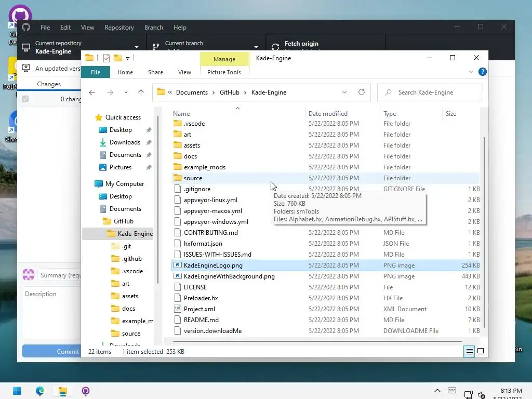
Task: Open the View ribbon tab in Explorer
Action: 184,72
